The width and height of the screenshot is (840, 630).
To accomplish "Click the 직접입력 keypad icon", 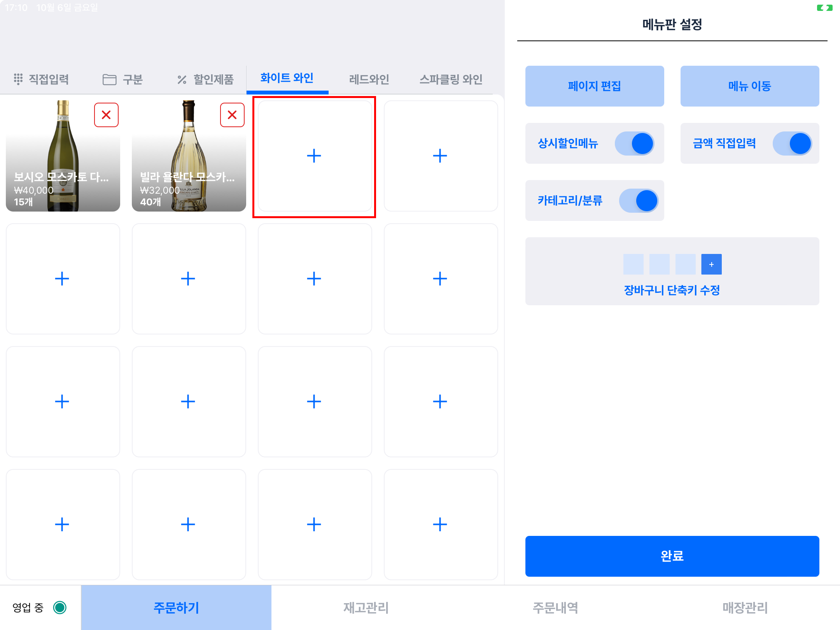I will click(x=18, y=79).
